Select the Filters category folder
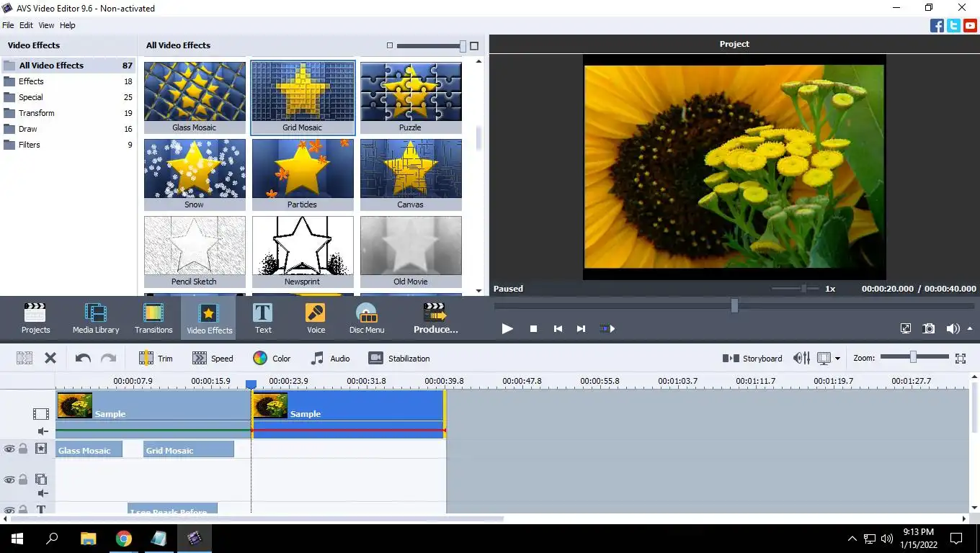The width and height of the screenshot is (980, 553). [x=68, y=145]
